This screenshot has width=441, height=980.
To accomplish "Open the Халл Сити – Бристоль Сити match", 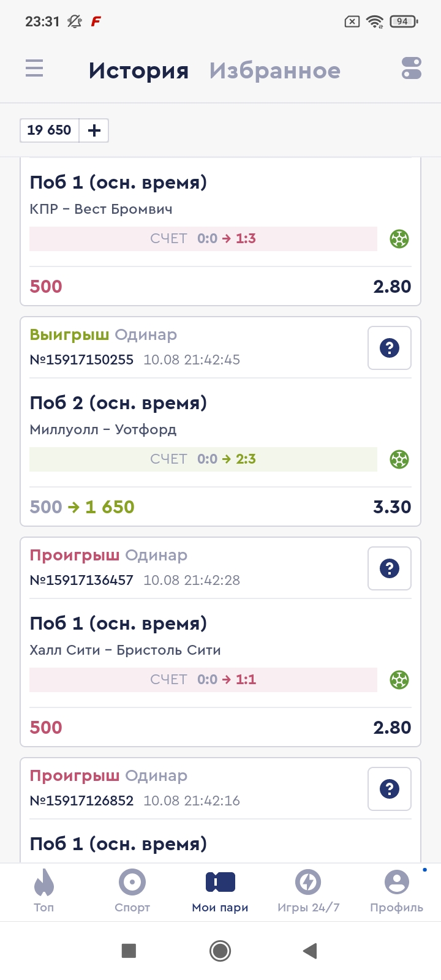I will point(125,650).
